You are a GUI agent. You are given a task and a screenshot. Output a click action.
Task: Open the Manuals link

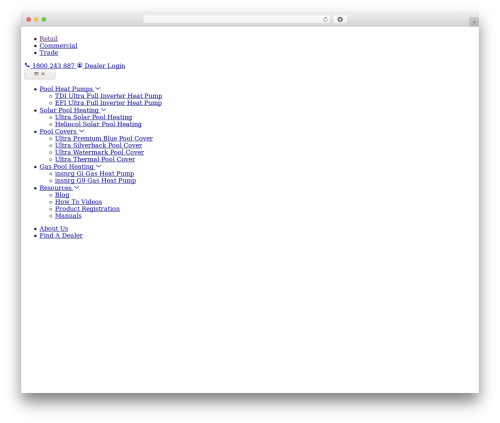click(x=68, y=216)
